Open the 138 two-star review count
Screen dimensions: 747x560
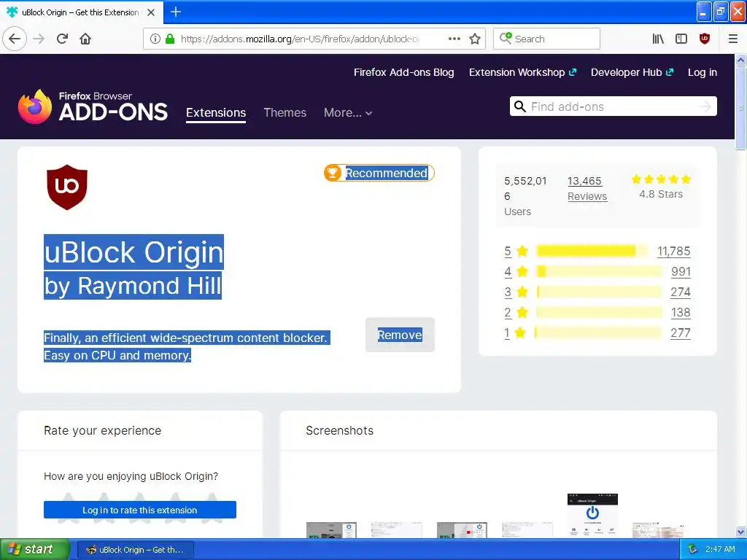coord(681,312)
